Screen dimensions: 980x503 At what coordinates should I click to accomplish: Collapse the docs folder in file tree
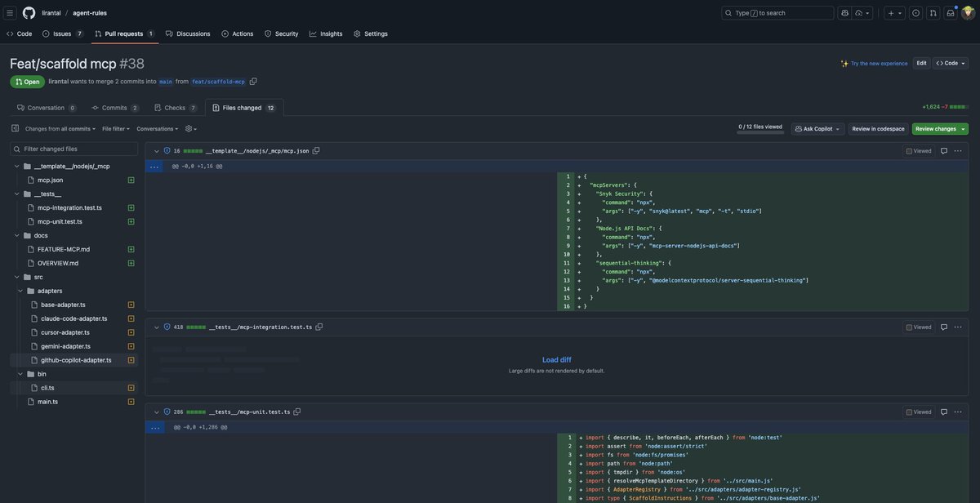[x=17, y=235]
